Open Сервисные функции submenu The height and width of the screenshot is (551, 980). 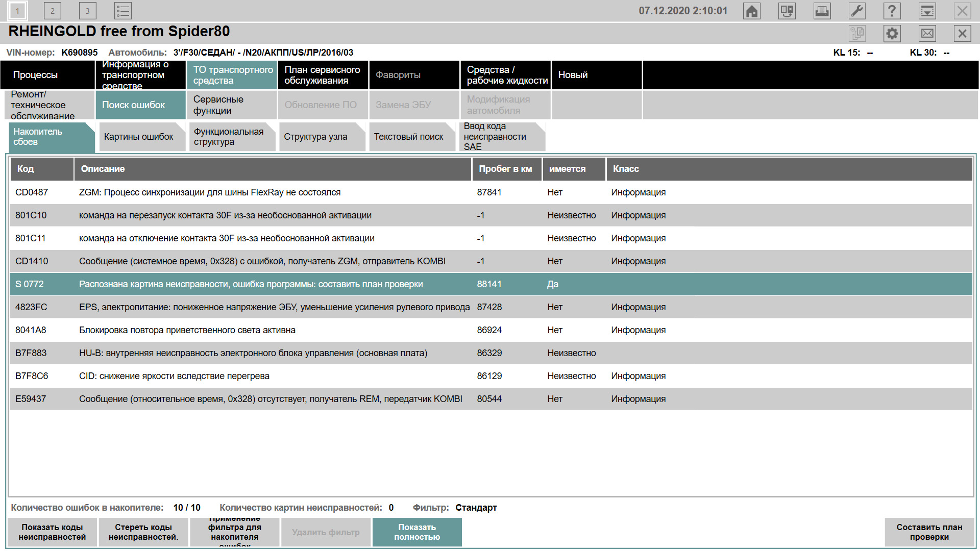coord(232,105)
